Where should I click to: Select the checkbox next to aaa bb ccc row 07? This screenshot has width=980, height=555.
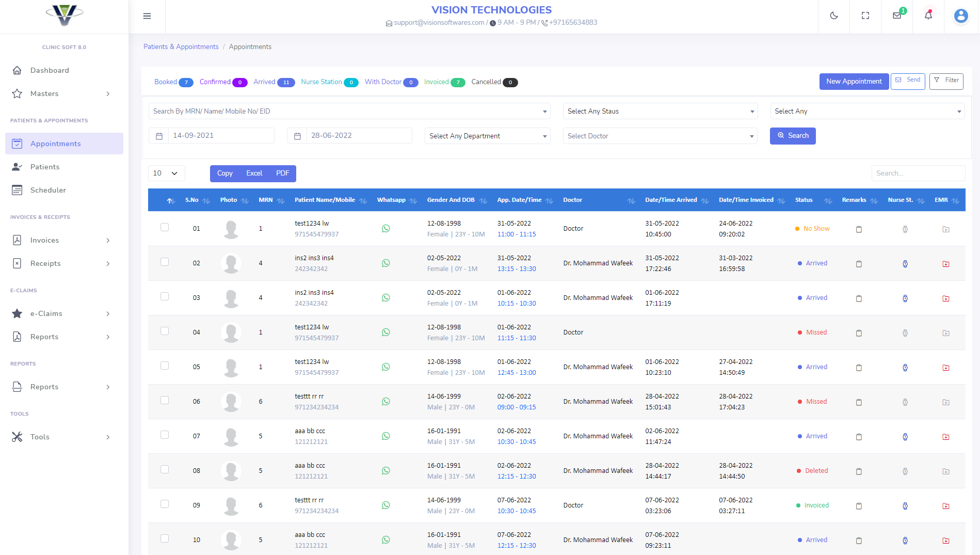coord(165,435)
